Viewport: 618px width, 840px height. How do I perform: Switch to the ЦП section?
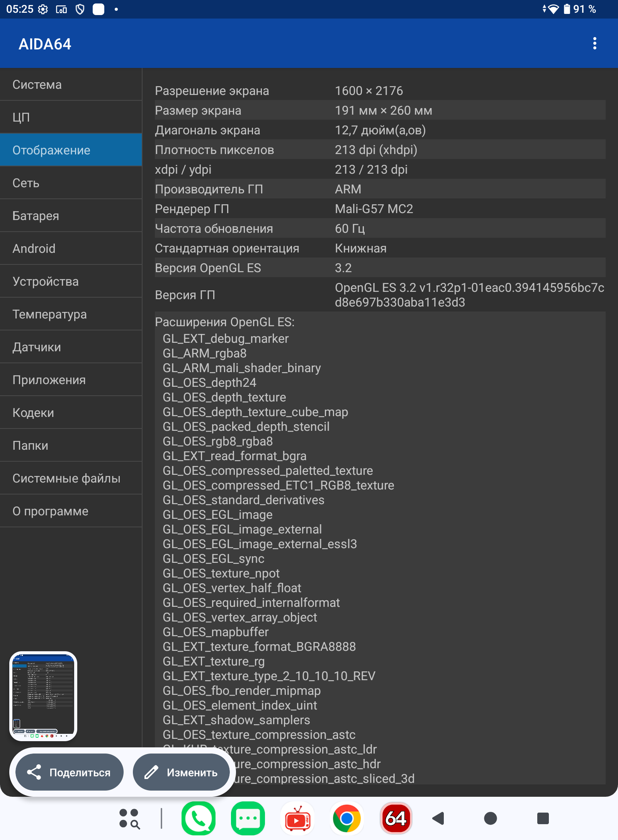(x=71, y=117)
